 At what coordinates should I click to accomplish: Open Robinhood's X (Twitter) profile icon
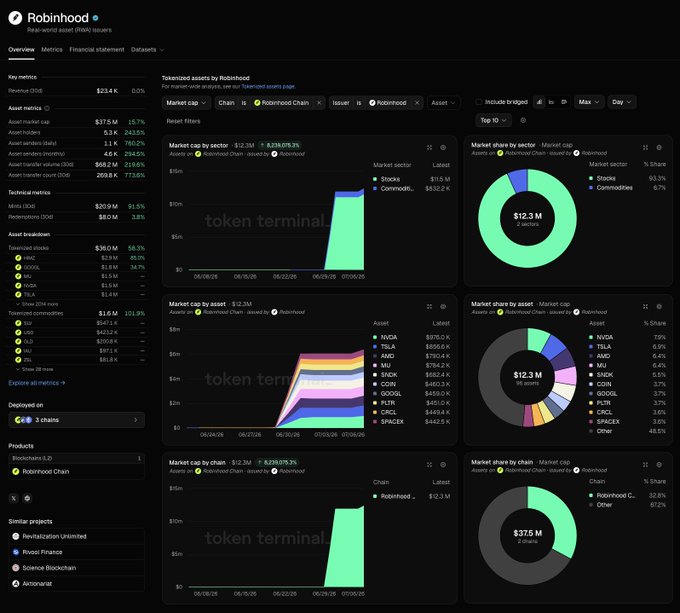(x=13, y=498)
